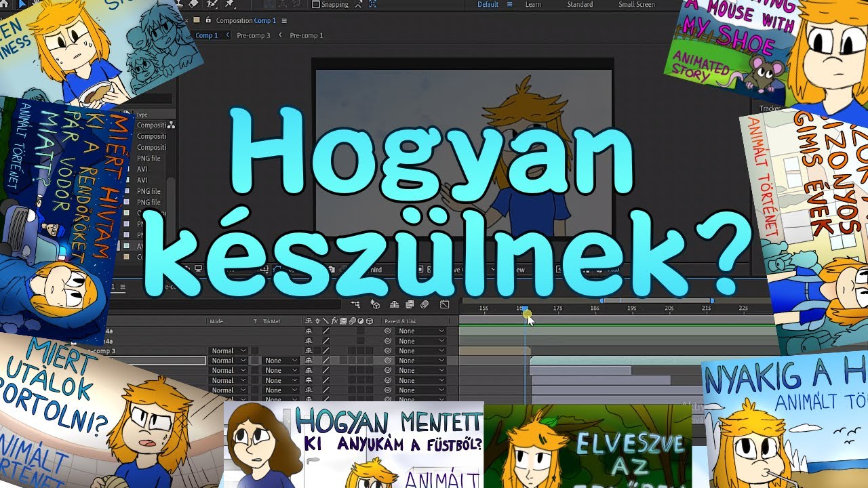868x488 pixels.
Task: Click the parent pick whip of Pre-comp 3 layer
Action: click(388, 351)
